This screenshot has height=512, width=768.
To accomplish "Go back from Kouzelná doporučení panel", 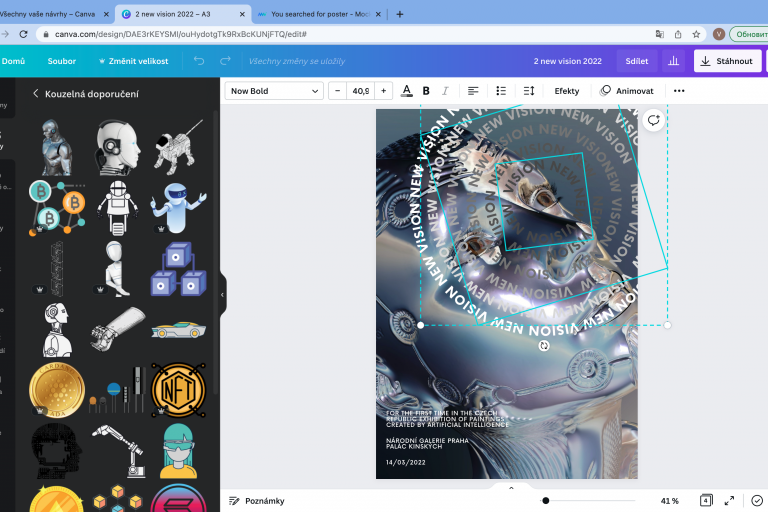I will pos(36,94).
